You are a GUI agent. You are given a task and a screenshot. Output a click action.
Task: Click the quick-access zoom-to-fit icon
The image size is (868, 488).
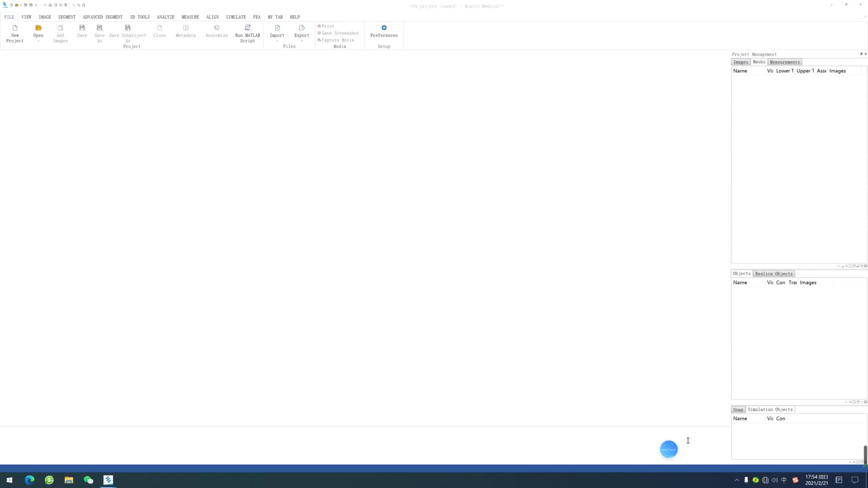[84, 5]
